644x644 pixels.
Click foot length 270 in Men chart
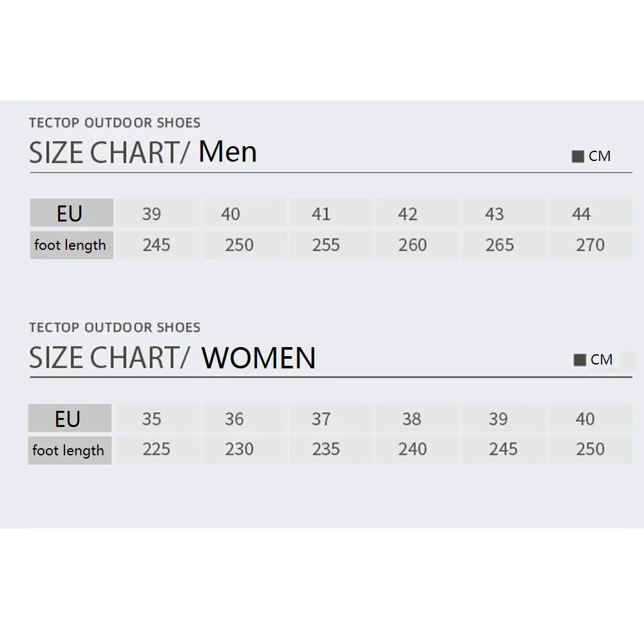591,245
